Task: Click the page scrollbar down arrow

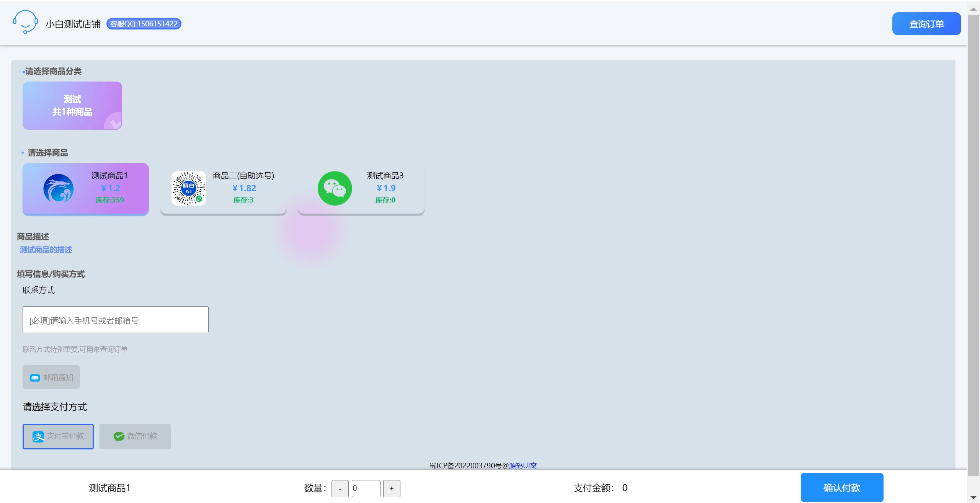Action: (x=973, y=497)
